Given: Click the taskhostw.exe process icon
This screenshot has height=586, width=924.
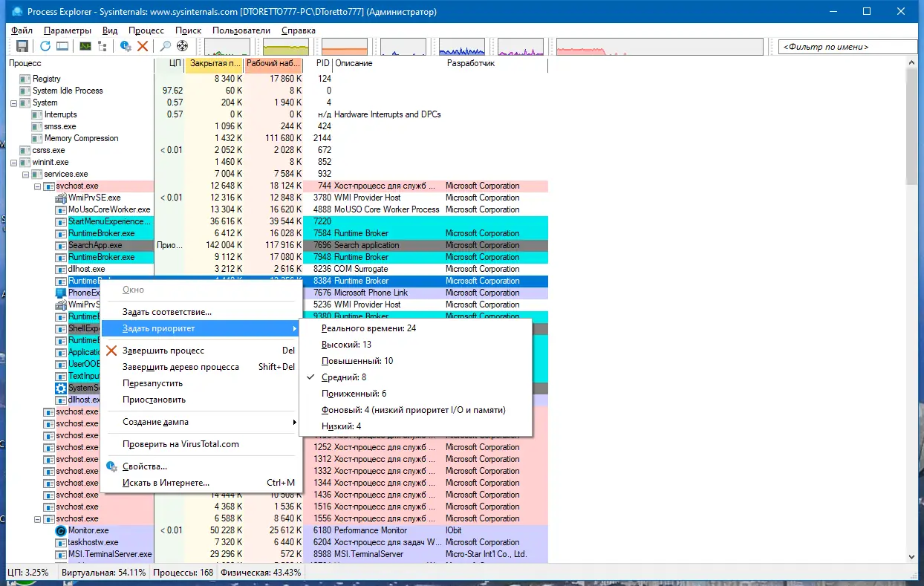Looking at the screenshot, I should pos(62,542).
